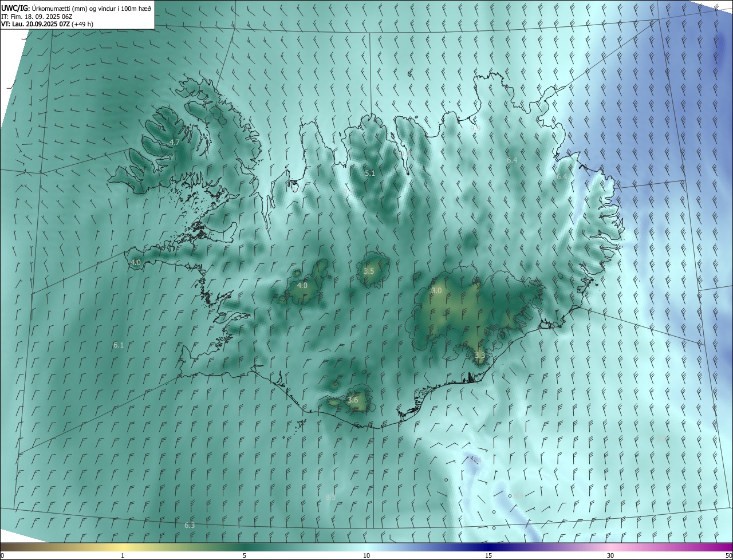Click the 8.3 value in the sea south of Iceland

pos(330,497)
